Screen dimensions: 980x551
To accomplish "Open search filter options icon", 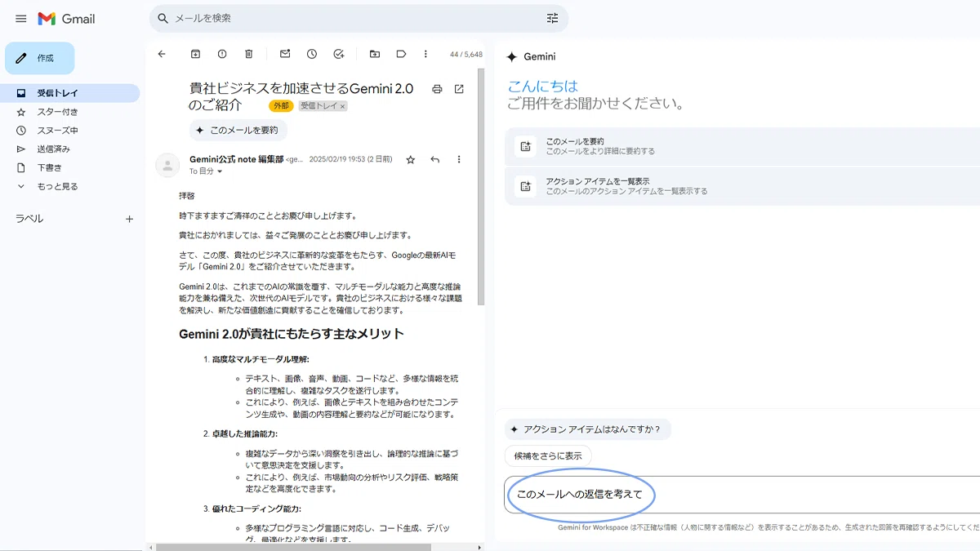I will click(x=552, y=18).
